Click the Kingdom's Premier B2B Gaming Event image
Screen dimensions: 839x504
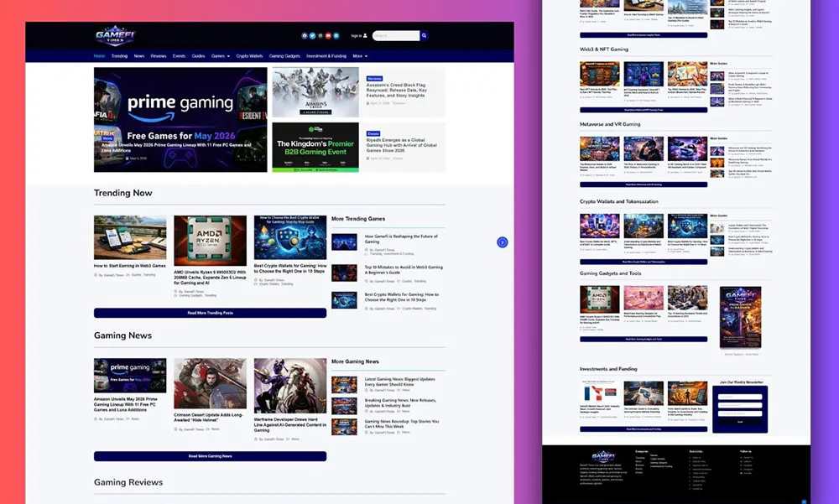[315, 147]
